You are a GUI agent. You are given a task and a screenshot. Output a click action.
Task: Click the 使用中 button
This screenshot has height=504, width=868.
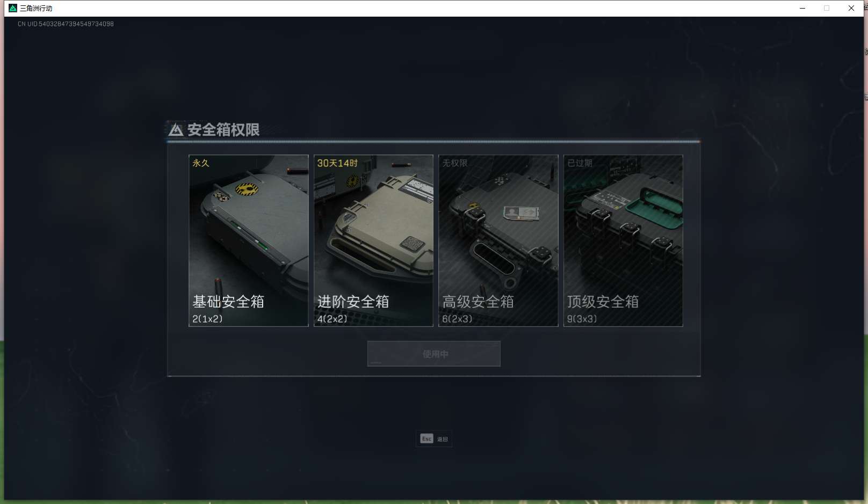pyautogui.click(x=434, y=354)
